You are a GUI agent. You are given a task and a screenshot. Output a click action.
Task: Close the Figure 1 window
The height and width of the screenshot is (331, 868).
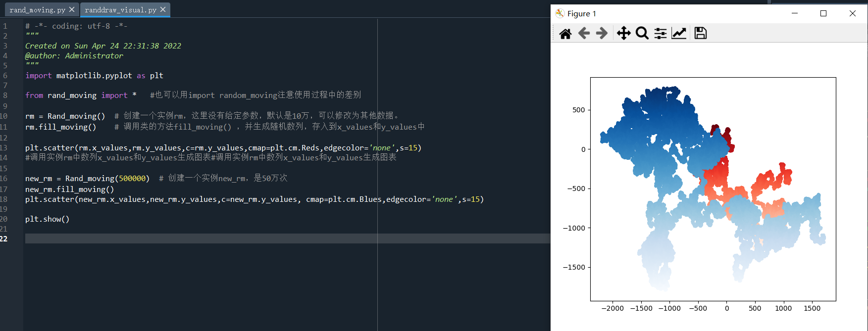852,13
